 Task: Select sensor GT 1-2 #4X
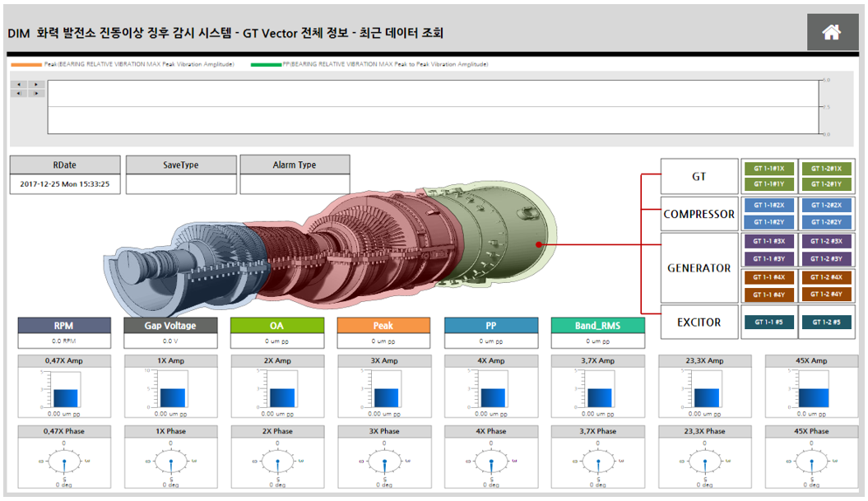827,276
